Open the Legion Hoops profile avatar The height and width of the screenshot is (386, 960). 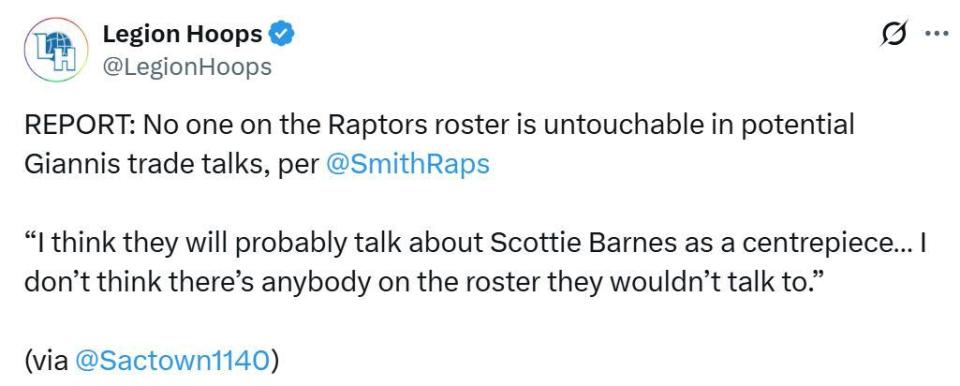[56, 50]
